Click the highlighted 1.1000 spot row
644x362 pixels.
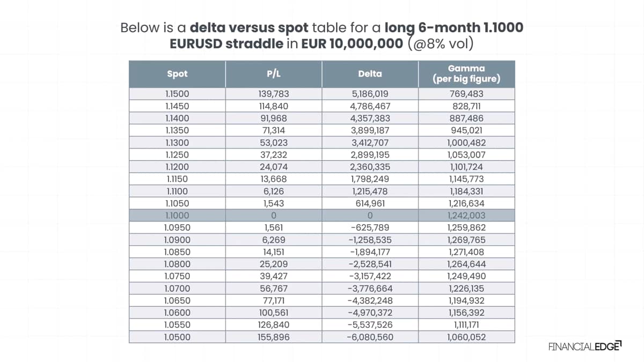(322, 215)
